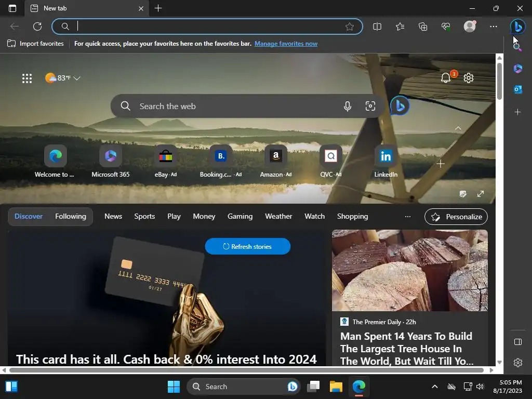532x399 pixels.
Task: Open sidebar settings gear at bottom
Action: click(x=518, y=363)
